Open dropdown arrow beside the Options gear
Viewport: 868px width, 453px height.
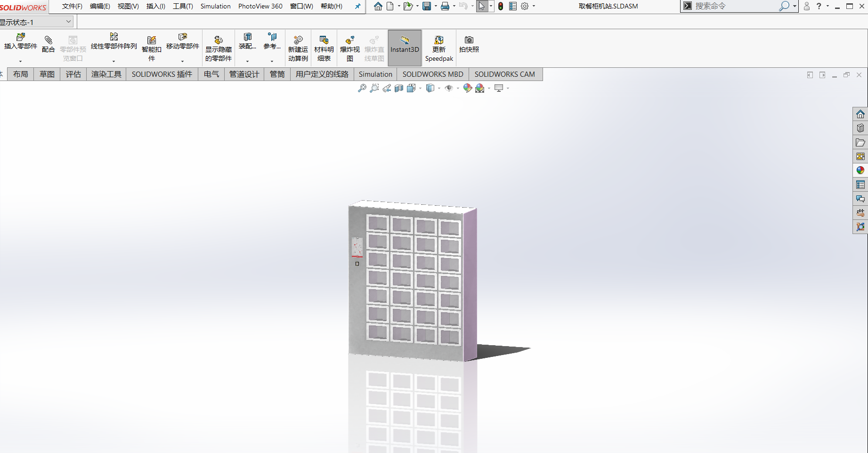coord(534,6)
